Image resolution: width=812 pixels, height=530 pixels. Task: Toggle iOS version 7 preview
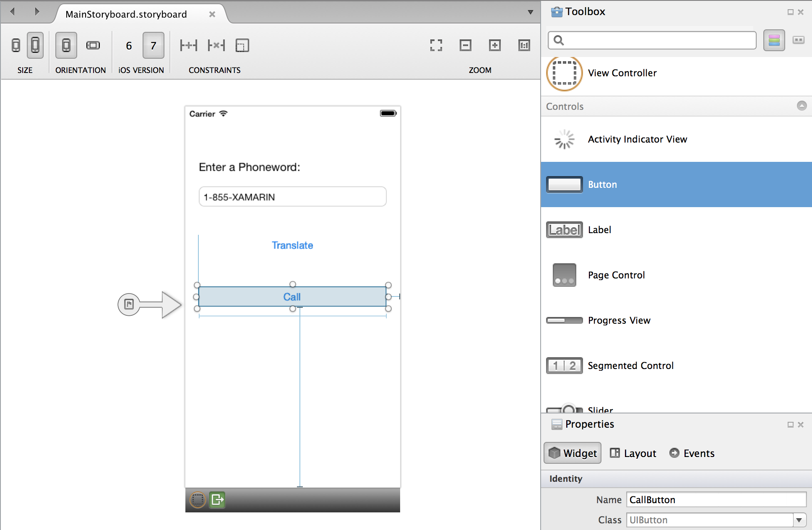pyautogui.click(x=153, y=45)
